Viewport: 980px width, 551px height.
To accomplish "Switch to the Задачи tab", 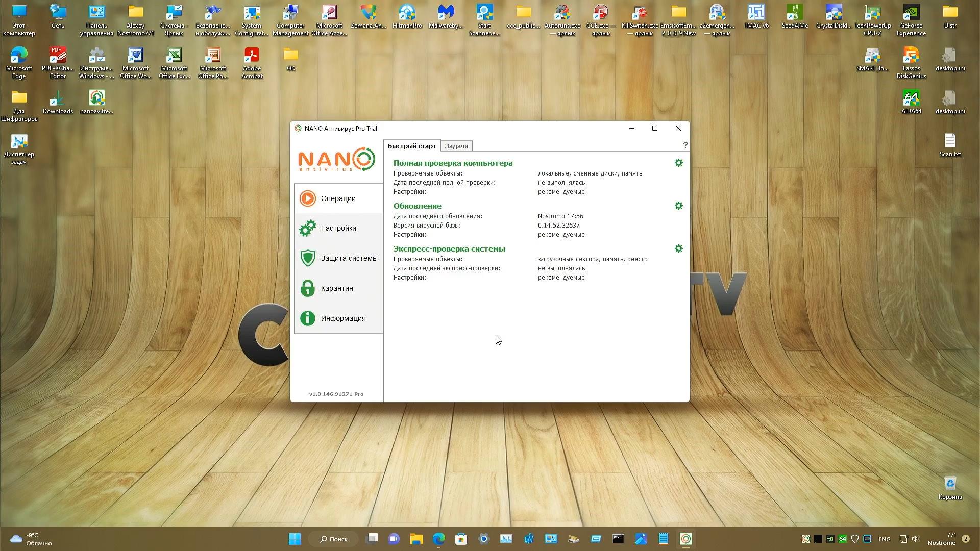I will [456, 146].
